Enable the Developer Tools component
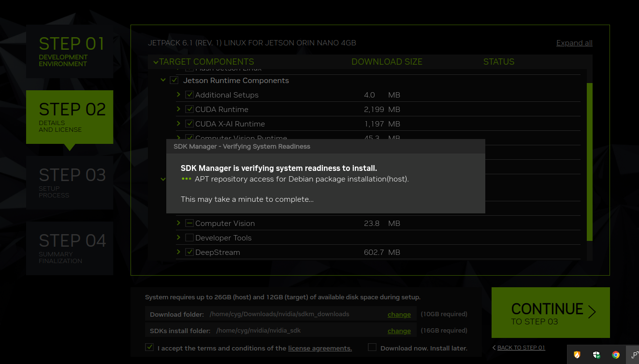 coord(189,237)
